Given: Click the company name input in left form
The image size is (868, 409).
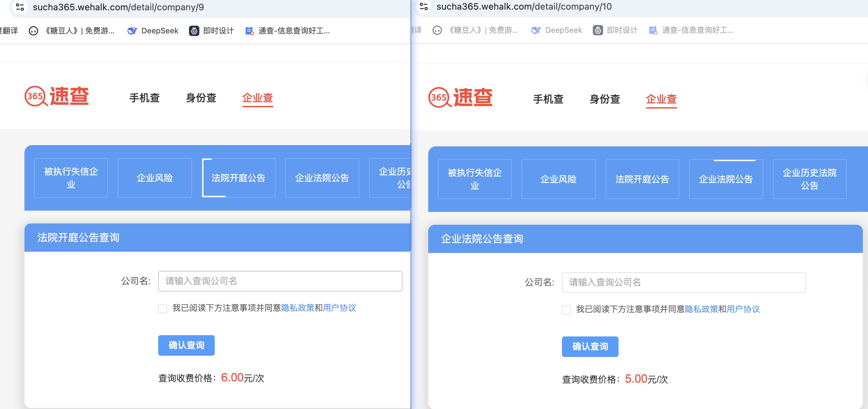Looking at the screenshot, I should (x=280, y=281).
